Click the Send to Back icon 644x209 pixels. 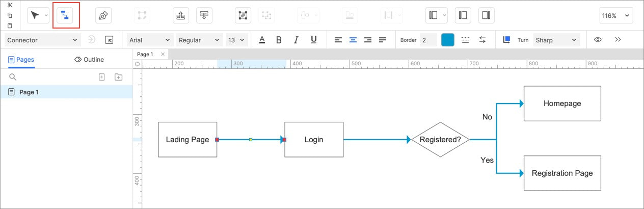click(204, 15)
